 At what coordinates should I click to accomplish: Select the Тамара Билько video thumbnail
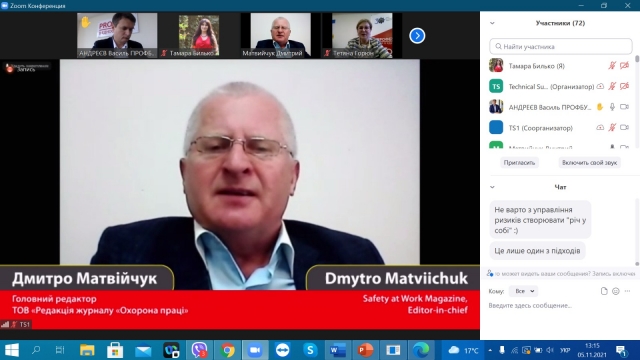coord(199,35)
